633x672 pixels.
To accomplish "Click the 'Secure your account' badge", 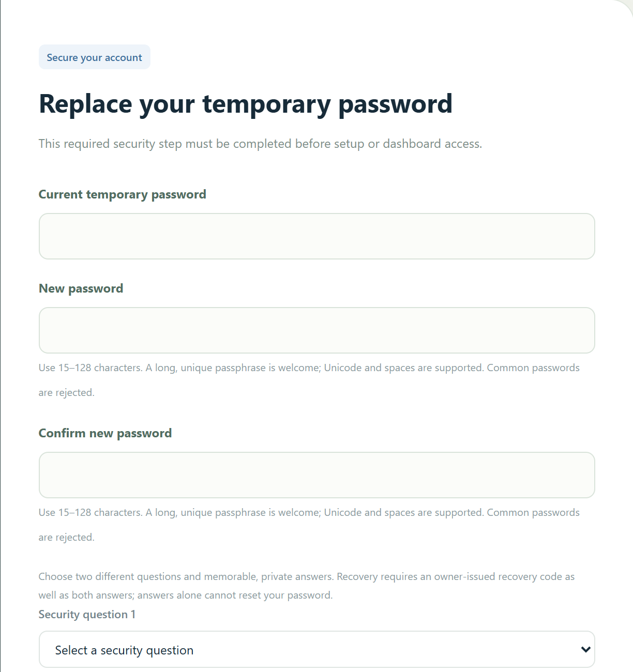I will (95, 57).
